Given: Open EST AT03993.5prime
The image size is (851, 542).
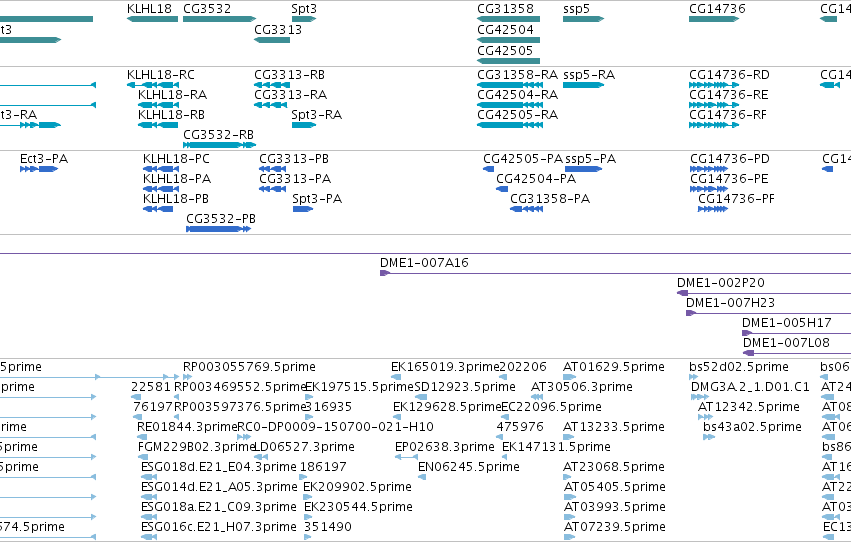Looking at the screenshot, I should (x=569, y=518).
